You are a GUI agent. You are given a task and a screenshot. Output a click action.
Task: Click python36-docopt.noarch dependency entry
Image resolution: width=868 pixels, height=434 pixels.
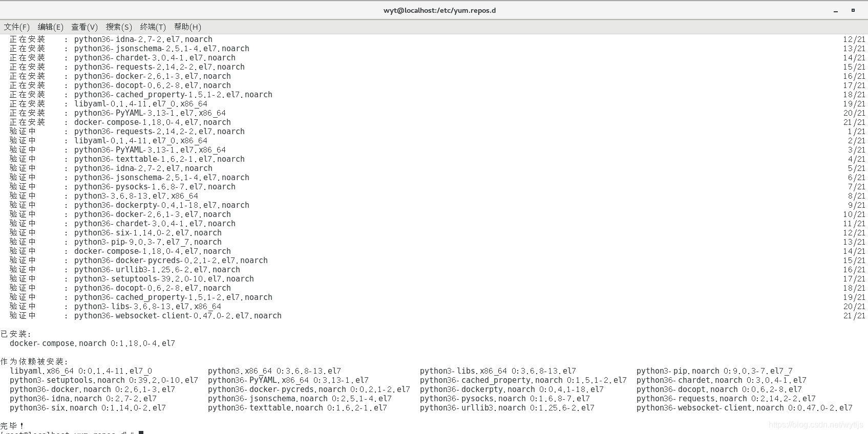tap(719, 389)
